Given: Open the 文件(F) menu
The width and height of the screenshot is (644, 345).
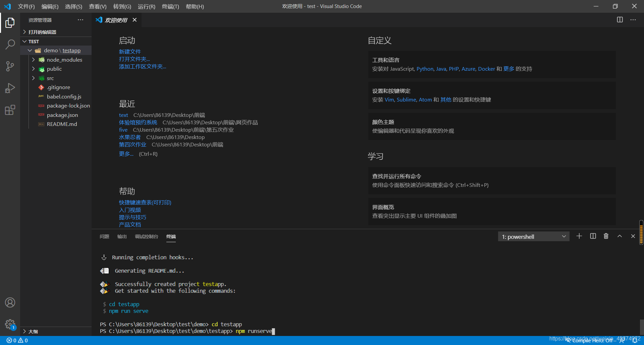Looking at the screenshot, I should pos(26,6).
